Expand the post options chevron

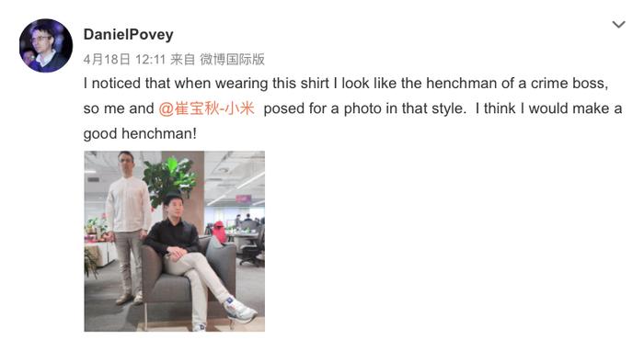click(618, 25)
